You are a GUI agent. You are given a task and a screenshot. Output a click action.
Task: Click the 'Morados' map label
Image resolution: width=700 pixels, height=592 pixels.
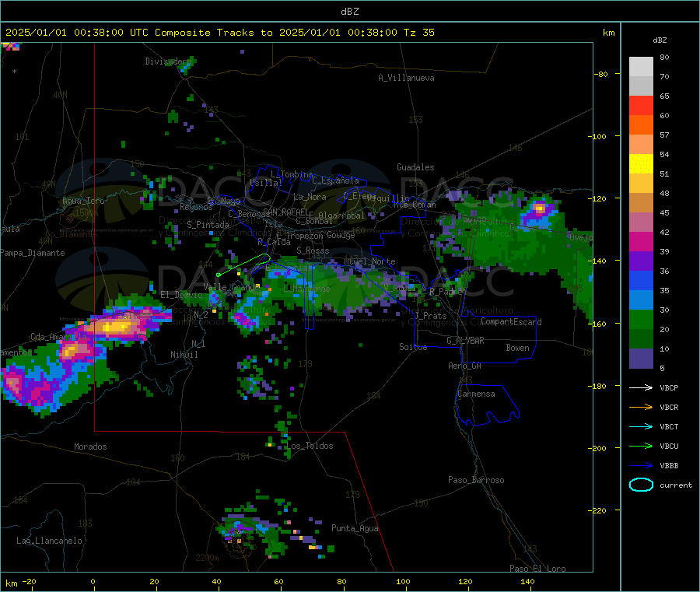(x=90, y=447)
